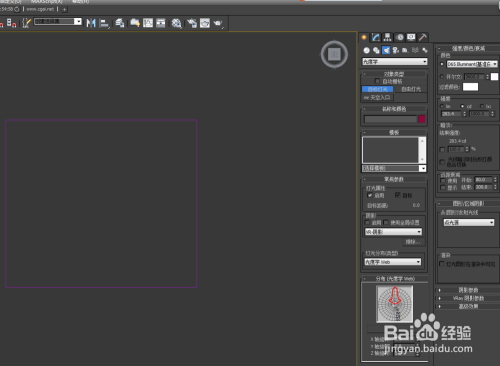The height and width of the screenshot is (366, 500).
Task: Click the plus icon next to www.cgai.net
Action: click(x=65, y=9)
